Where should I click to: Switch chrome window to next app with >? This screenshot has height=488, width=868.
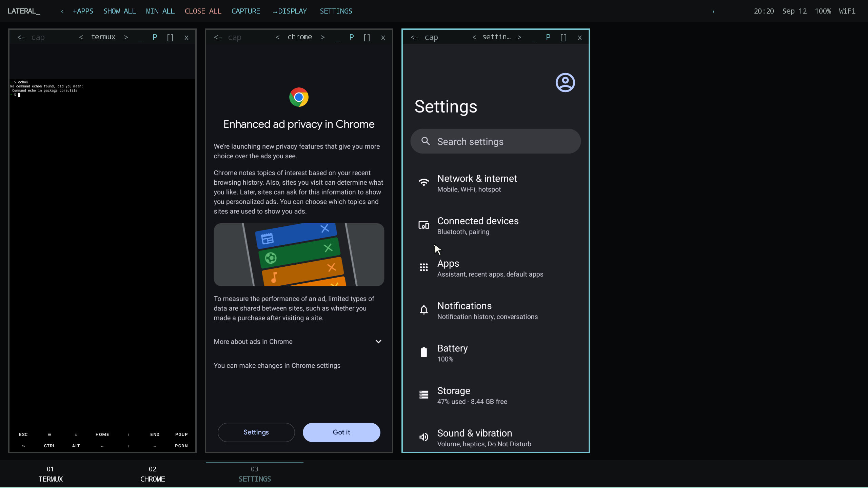point(323,37)
